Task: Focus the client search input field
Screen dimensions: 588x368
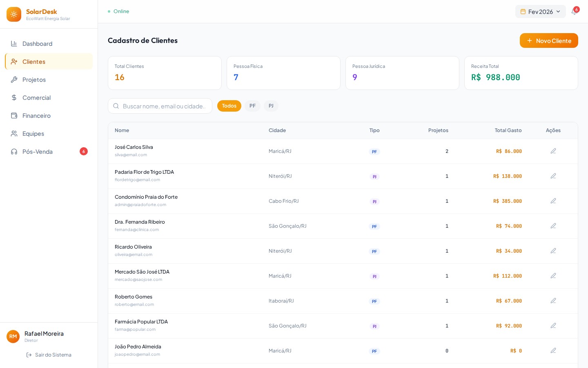Action: point(163,106)
